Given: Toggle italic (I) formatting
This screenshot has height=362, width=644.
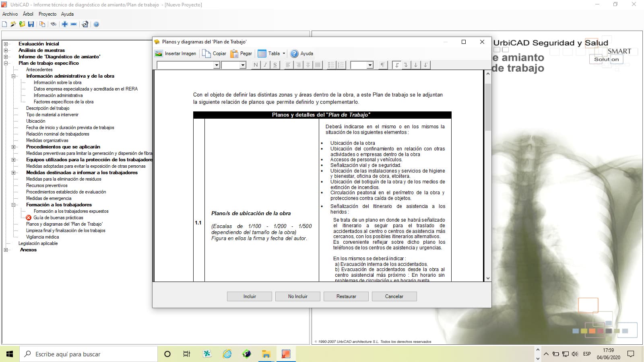Looking at the screenshot, I should click(x=265, y=65).
